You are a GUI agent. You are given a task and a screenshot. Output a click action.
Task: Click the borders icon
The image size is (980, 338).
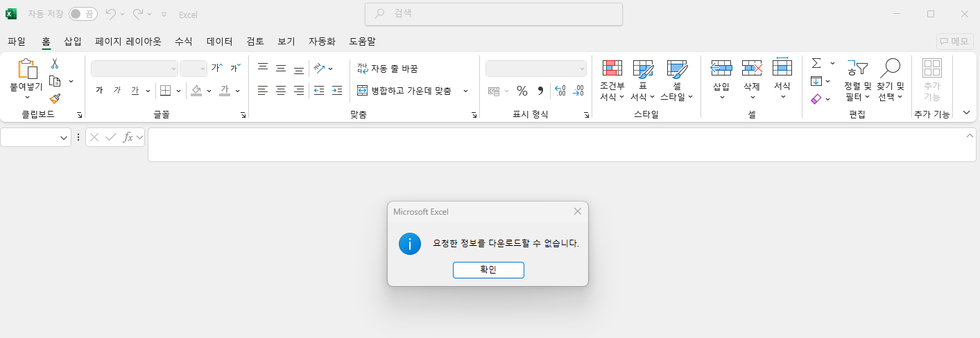165,90
